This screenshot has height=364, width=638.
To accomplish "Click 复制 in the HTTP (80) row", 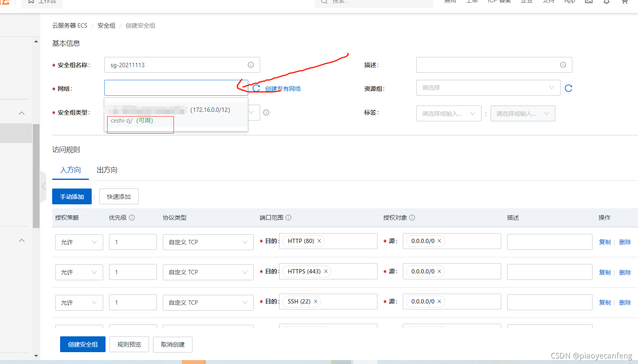I will 605,242.
